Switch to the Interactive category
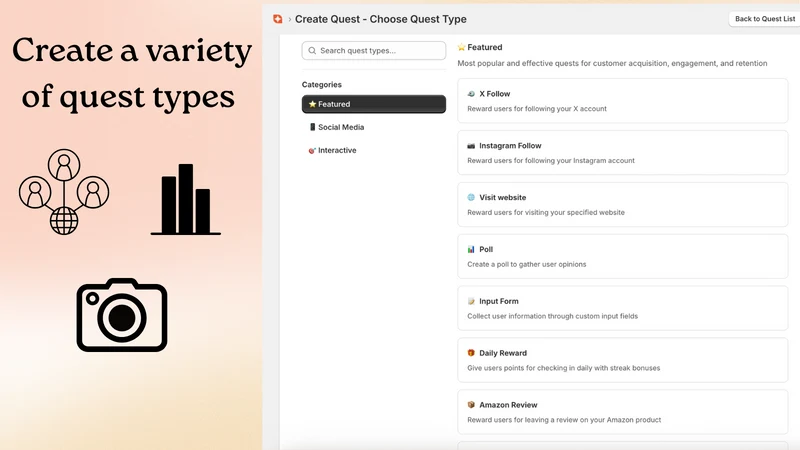This screenshot has height=450, width=800. point(373,151)
